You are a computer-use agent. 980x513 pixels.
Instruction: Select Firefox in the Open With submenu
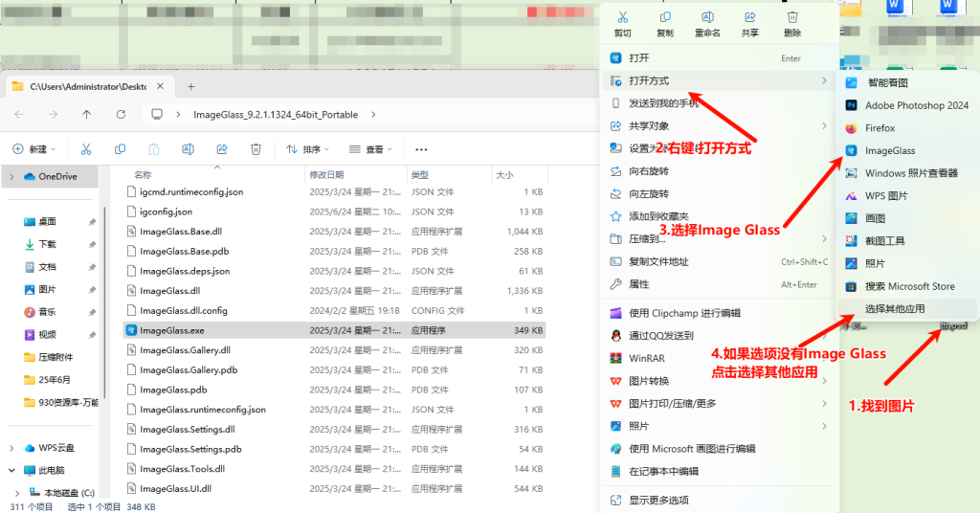(880, 128)
